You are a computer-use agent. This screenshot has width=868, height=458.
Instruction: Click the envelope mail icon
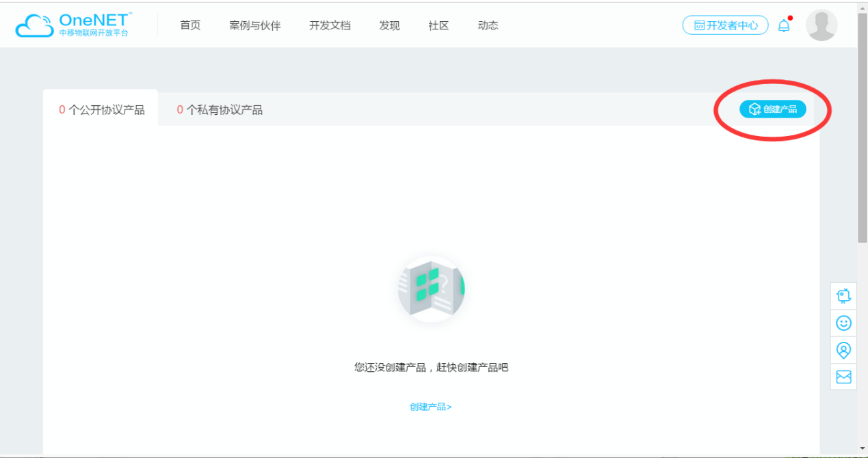point(843,377)
